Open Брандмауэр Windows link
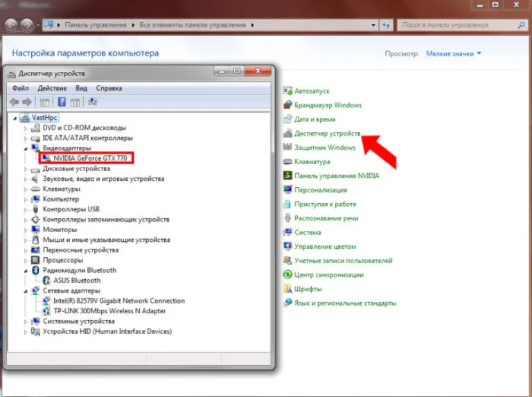This screenshot has height=397, width=532. (328, 105)
